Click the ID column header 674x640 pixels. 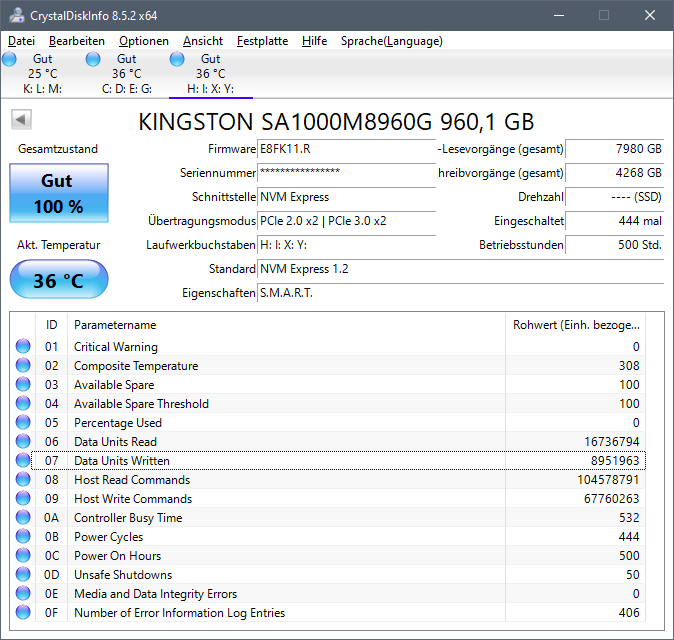coord(51,325)
